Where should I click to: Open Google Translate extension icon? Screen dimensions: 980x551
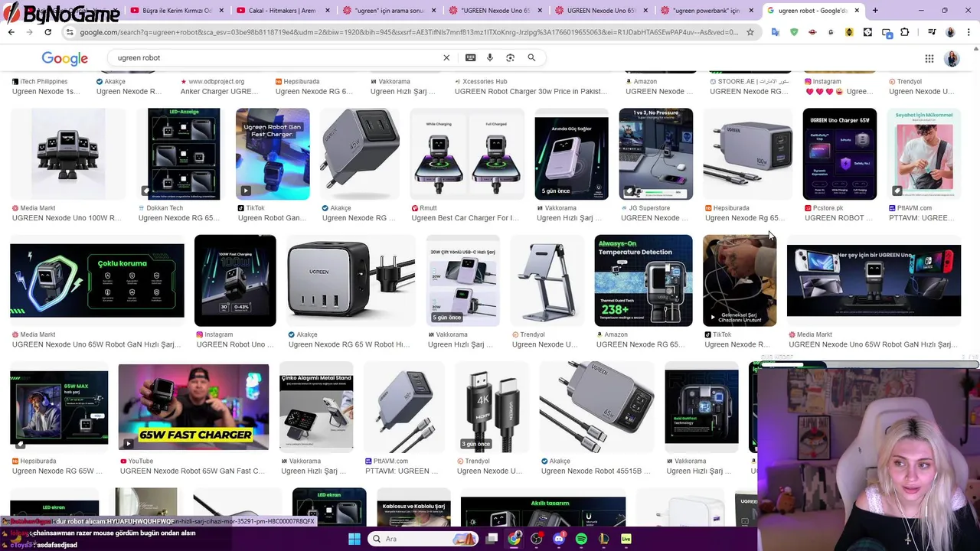pyautogui.click(x=776, y=32)
